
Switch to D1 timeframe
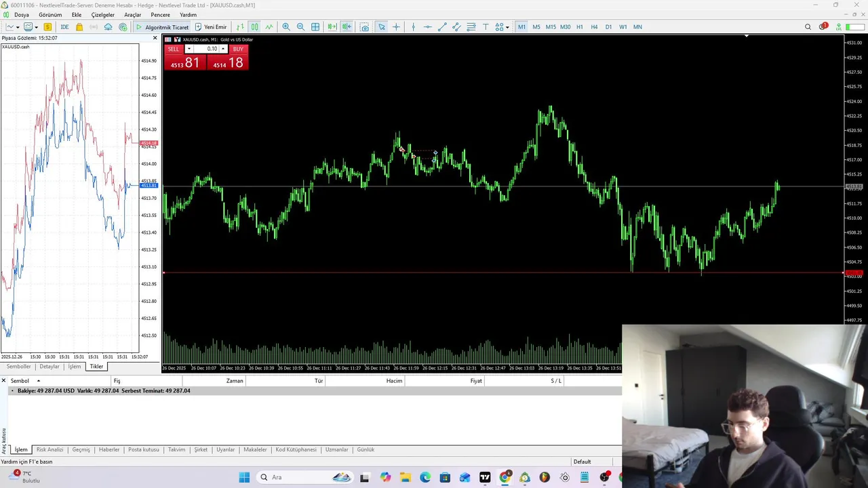coord(608,27)
